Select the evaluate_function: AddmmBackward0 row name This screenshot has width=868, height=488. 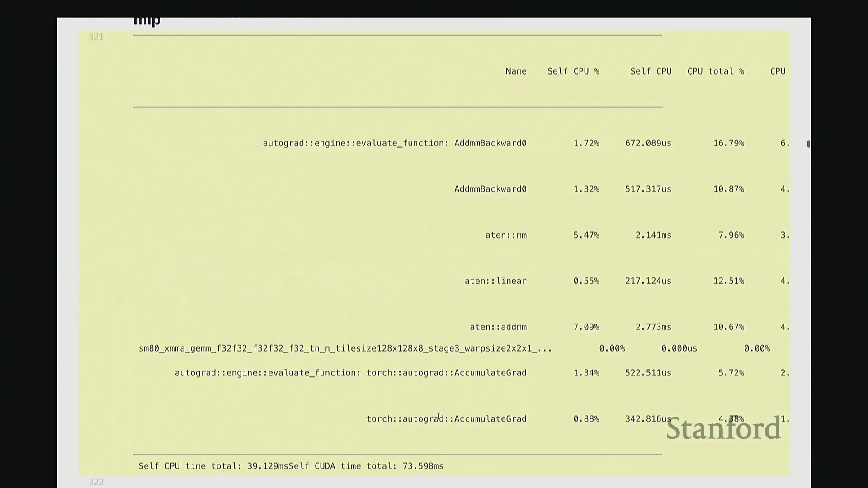click(394, 143)
